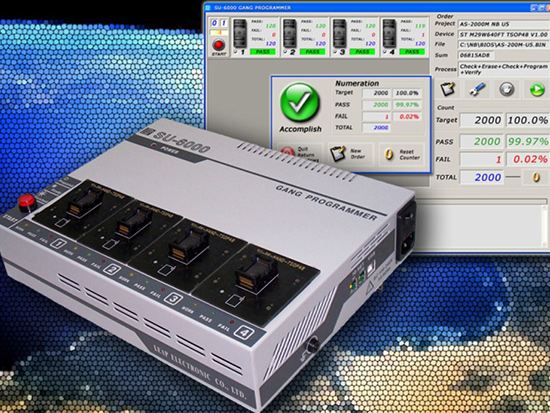Click the socket 1 chip icon
The width and height of the screenshot is (550, 413).
point(240,33)
